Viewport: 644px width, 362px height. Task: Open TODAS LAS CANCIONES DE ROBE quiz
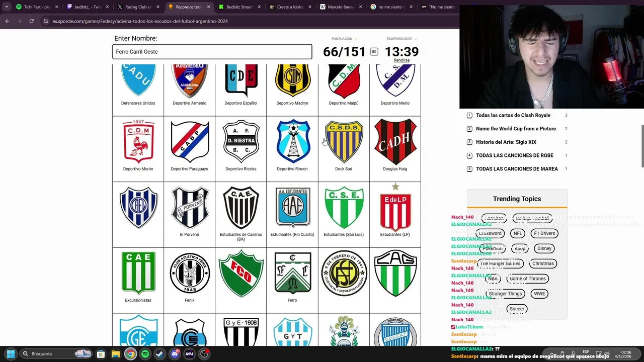pyautogui.click(x=515, y=155)
